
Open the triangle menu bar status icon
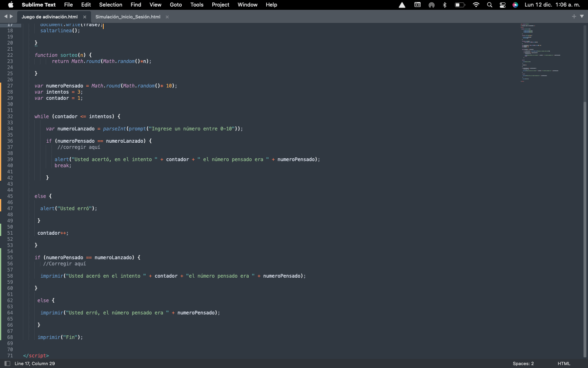(402, 5)
